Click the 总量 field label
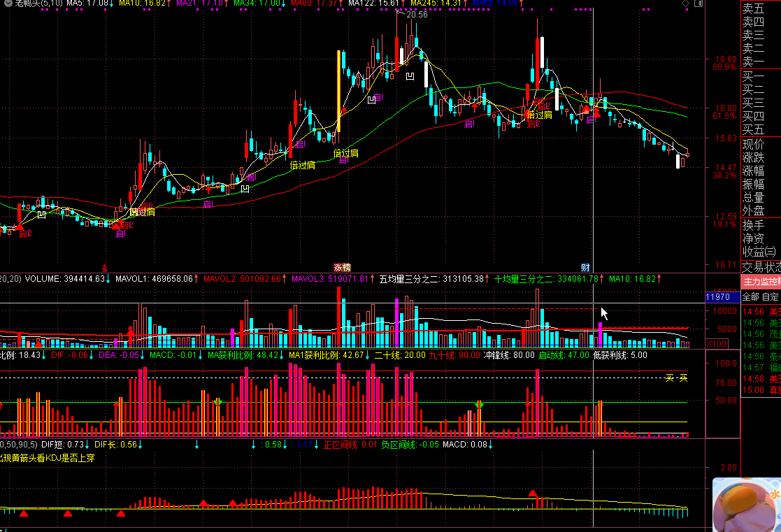Viewport: 781px width, 532px height. click(x=753, y=198)
